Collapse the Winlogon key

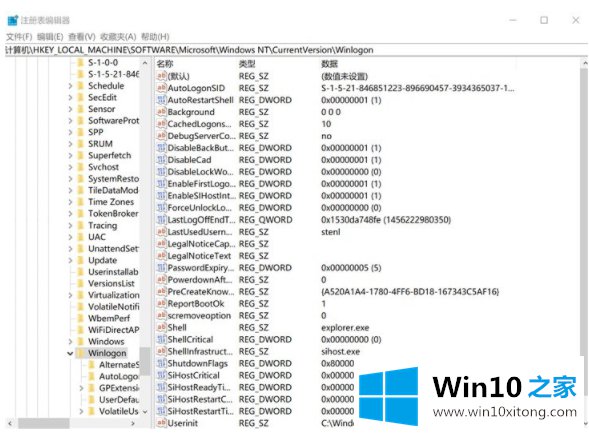click(70, 353)
